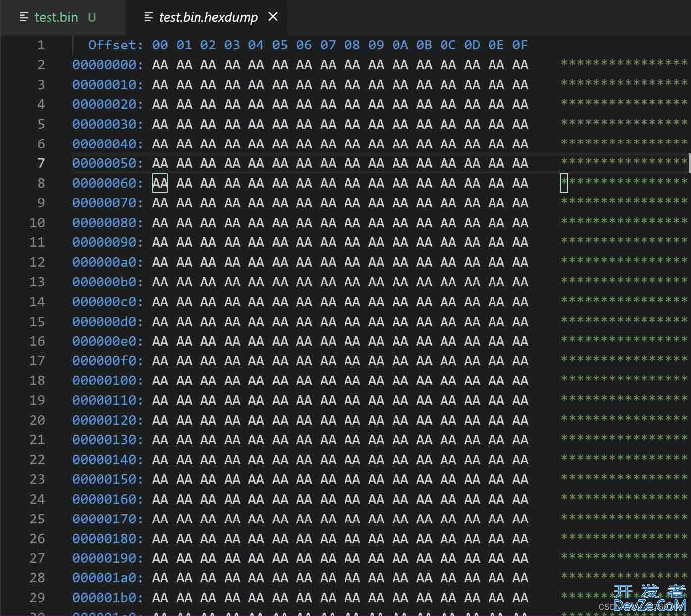Click the boxed asterisk in row 00000060's ASCII column
The height and width of the screenshot is (616, 691).
pos(564,183)
